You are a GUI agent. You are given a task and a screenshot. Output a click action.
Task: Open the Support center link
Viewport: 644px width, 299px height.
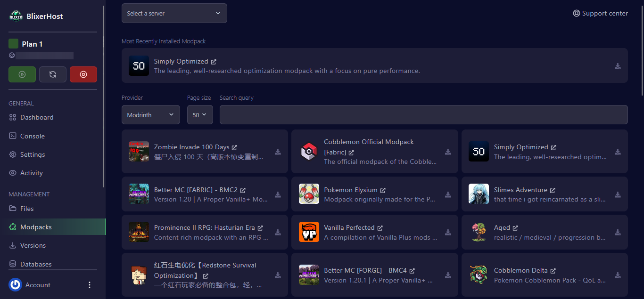[x=600, y=13]
